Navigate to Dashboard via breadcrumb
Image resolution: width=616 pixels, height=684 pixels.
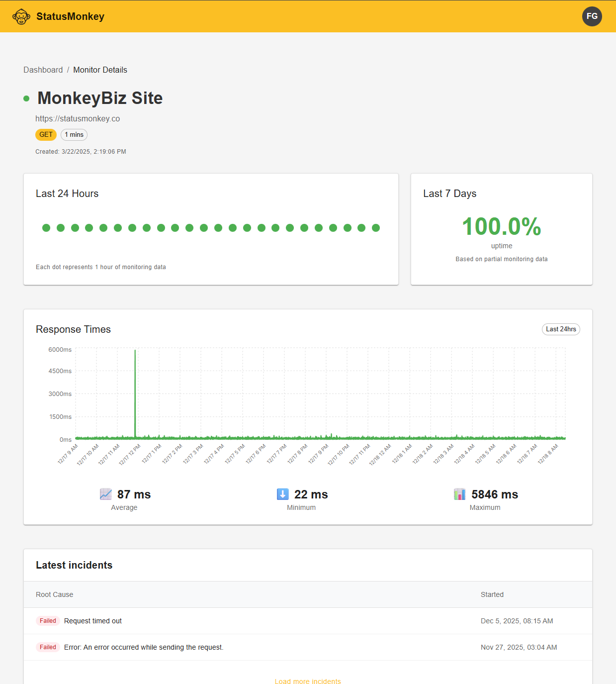tap(43, 70)
